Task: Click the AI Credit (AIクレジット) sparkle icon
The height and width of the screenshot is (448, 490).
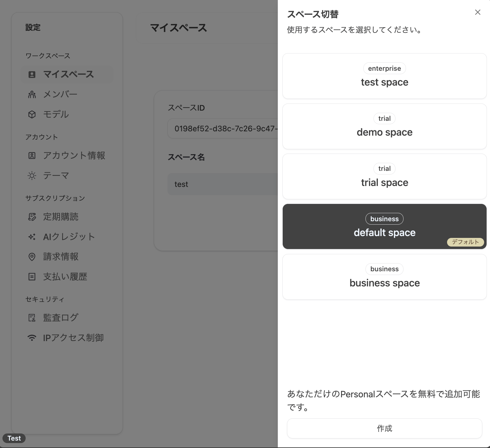Action: pos(32,237)
